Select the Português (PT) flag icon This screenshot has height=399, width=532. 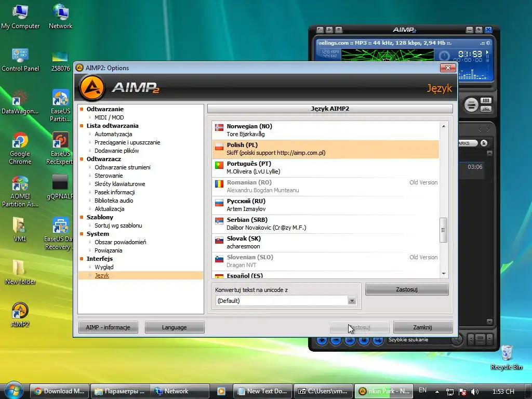pos(219,165)
